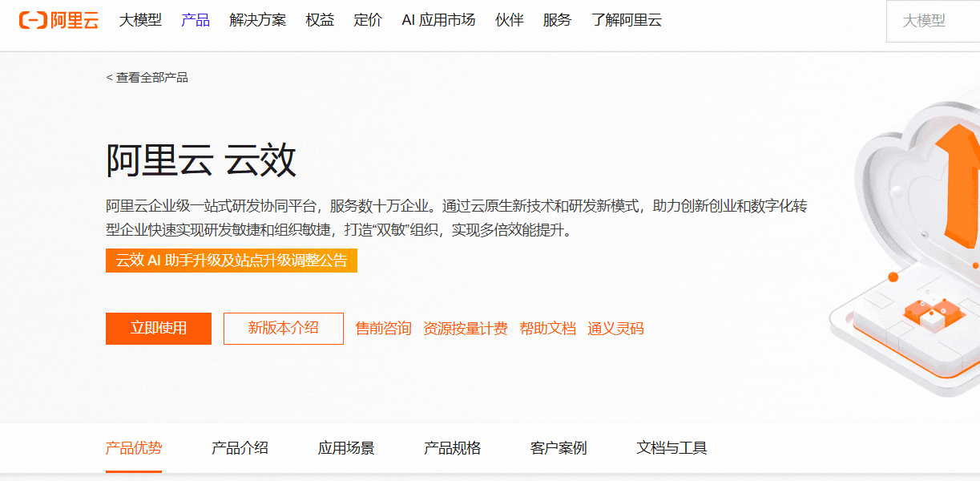
Task: Click the 阿里云 logo
Action: click(58, 21)
